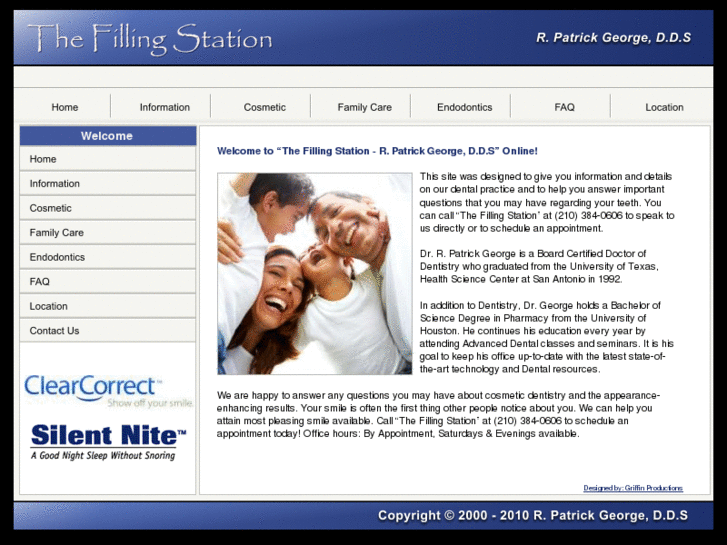
Task: Go to Endodontics in the left sidebar menu
Action: point(108,257)
